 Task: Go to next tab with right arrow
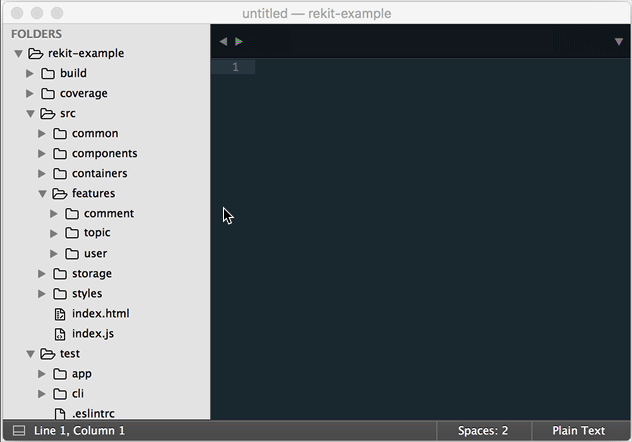[x=239, y=42]
